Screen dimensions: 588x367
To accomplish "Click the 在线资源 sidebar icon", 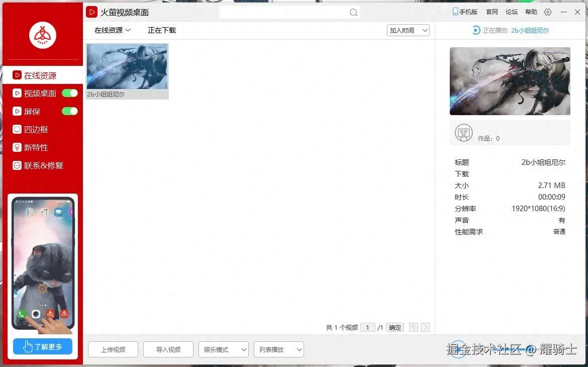I will pyautogui.click(x=17, y=75).
